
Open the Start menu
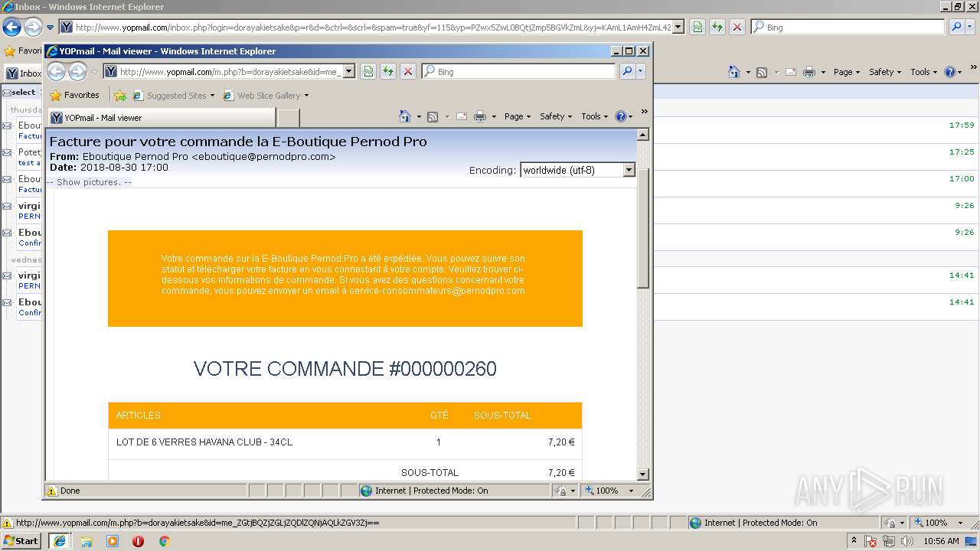pyautogui.click(x=21, y=541)
